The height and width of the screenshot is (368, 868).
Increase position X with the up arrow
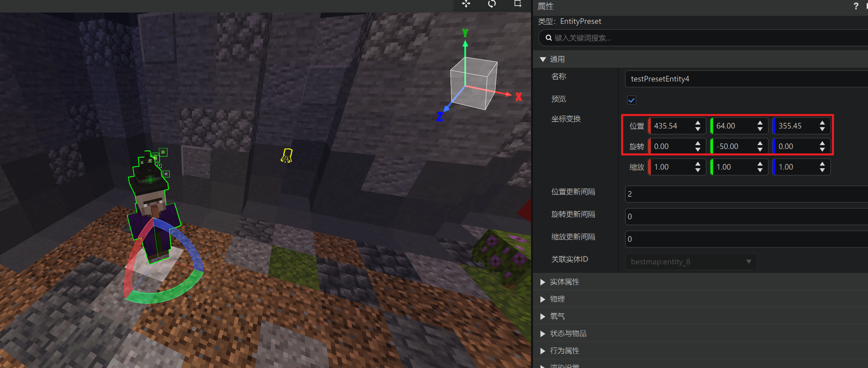click(x=698, y=123)
